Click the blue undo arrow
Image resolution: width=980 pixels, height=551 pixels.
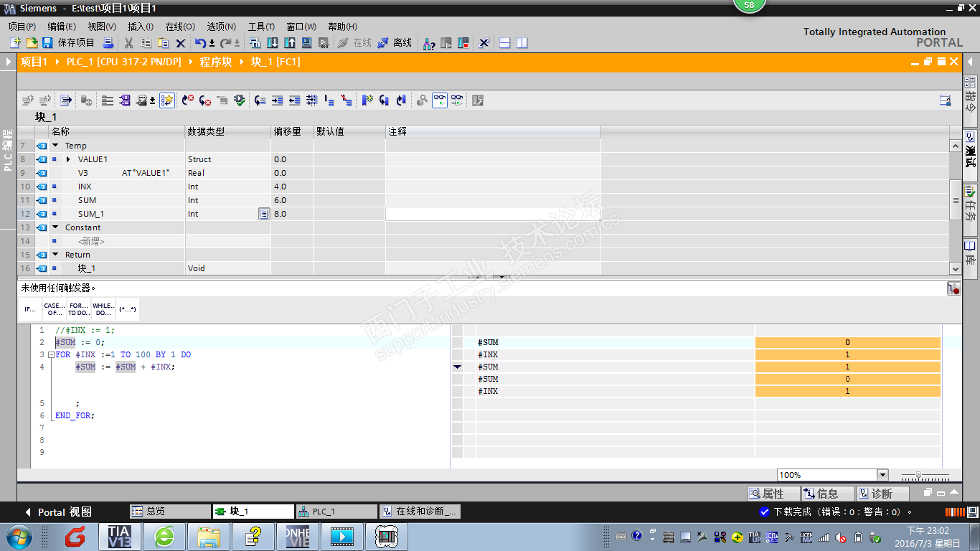(x=201, y=43)
